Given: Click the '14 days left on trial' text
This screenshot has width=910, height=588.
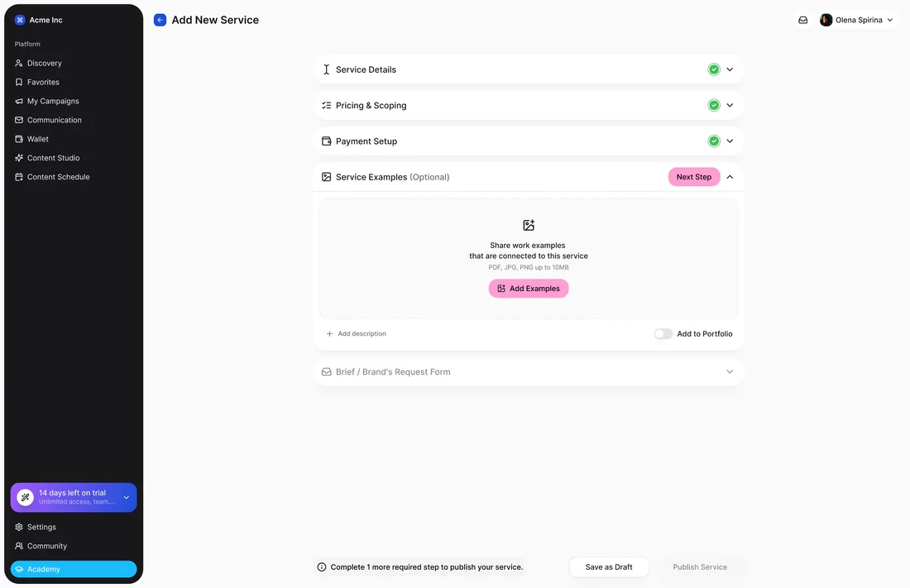Looking at the screenshot, I should coord(72,493).
